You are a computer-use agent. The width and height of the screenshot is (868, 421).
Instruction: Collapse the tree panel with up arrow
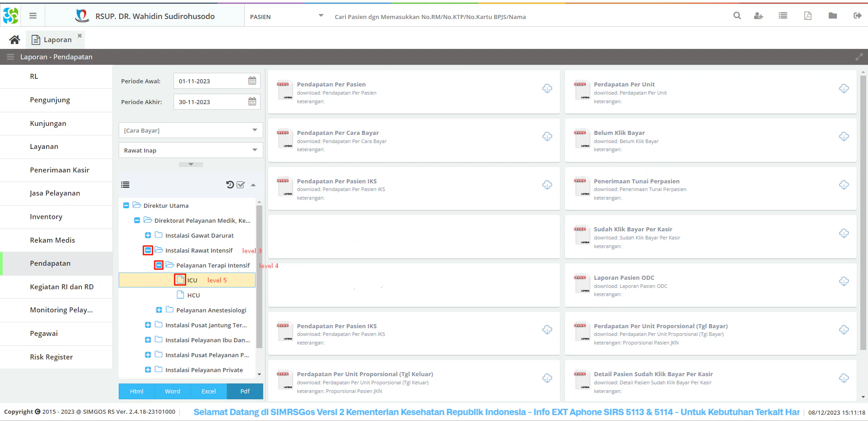click(253, 185)
